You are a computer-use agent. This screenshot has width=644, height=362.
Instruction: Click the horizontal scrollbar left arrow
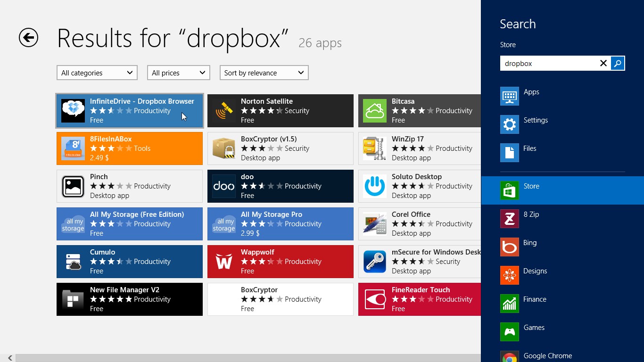click(x=10, y=358)
